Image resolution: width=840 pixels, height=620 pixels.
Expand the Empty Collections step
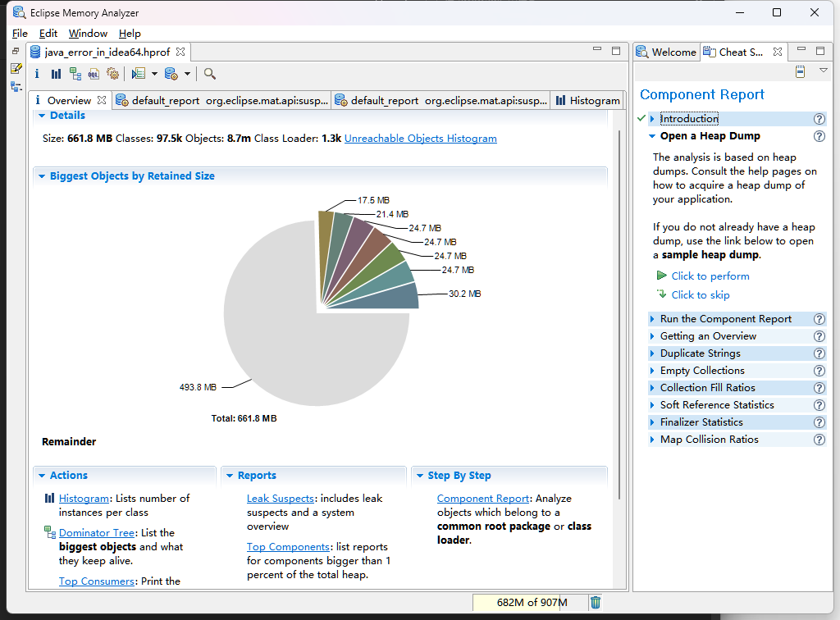coord(652,371)
